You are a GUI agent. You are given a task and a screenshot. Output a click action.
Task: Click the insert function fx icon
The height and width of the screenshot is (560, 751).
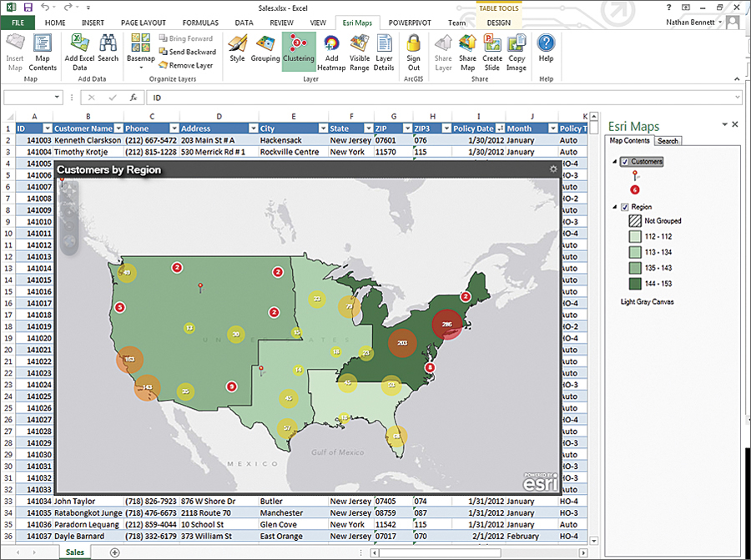pos(134,98)
